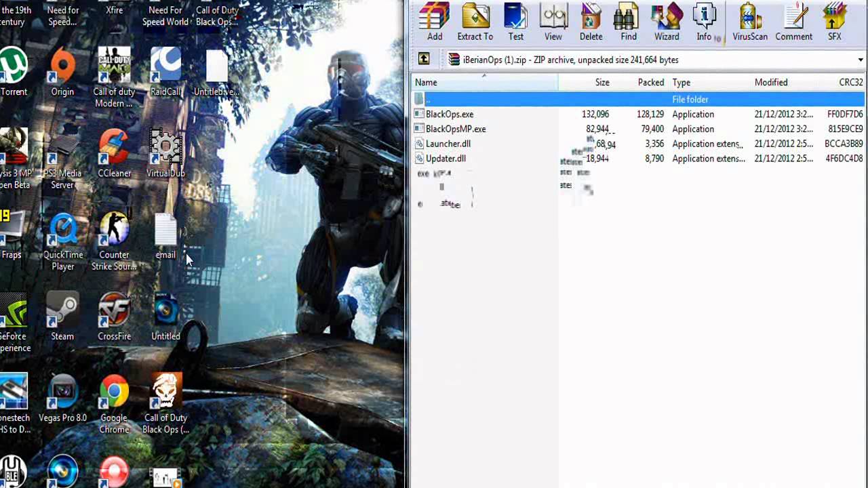Image resolution: width=868 pixels, height=488 pixels.
Task: Sort files by the Type column
Action: click(709, 82)
